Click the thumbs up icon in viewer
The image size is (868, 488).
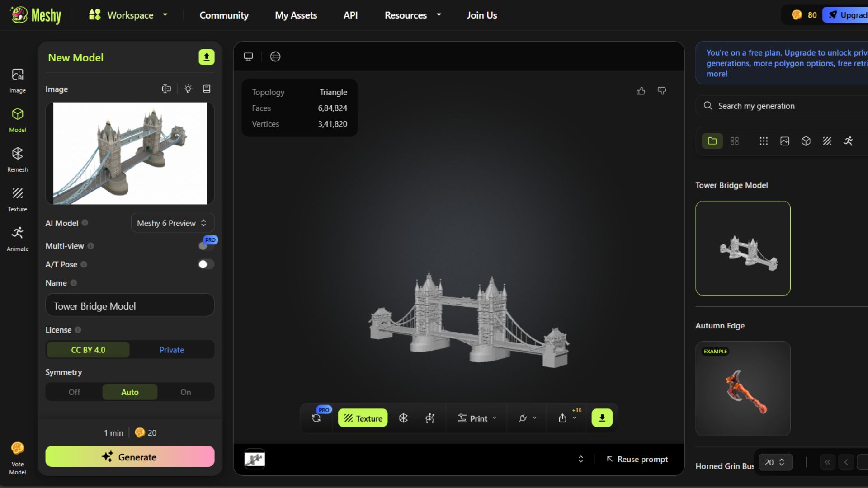click(641, 91)
